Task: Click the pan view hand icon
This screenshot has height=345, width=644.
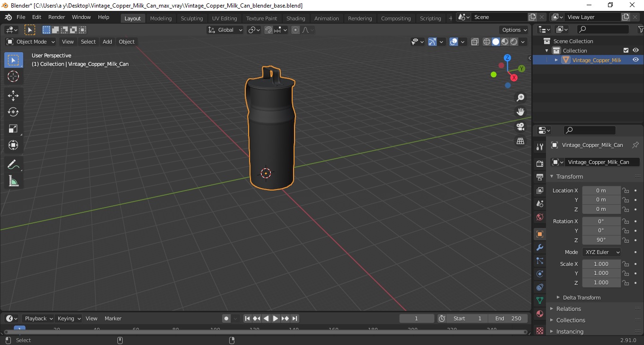Action: click(x=520, y=112)
